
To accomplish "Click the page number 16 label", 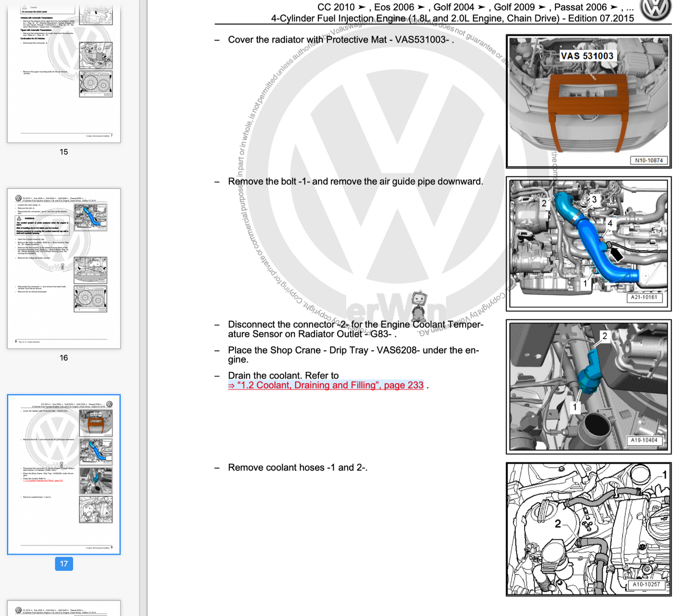I will 63,358.
